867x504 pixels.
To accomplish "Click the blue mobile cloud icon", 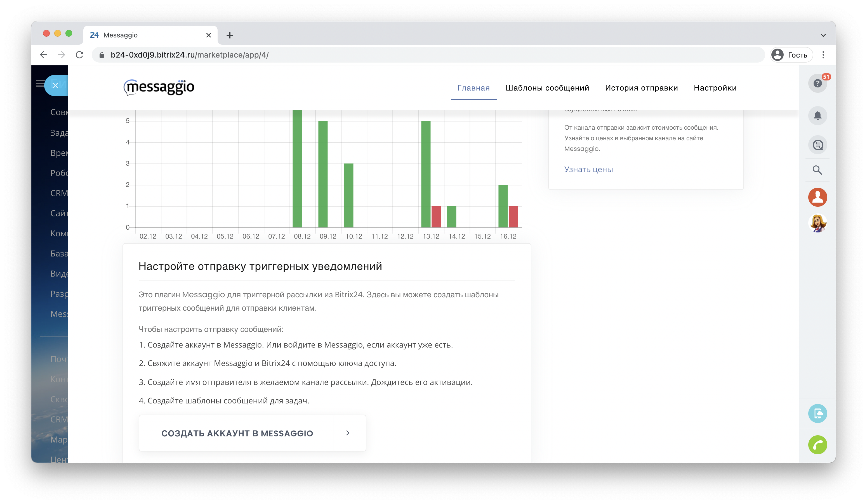I will click(x=817, y=413).
